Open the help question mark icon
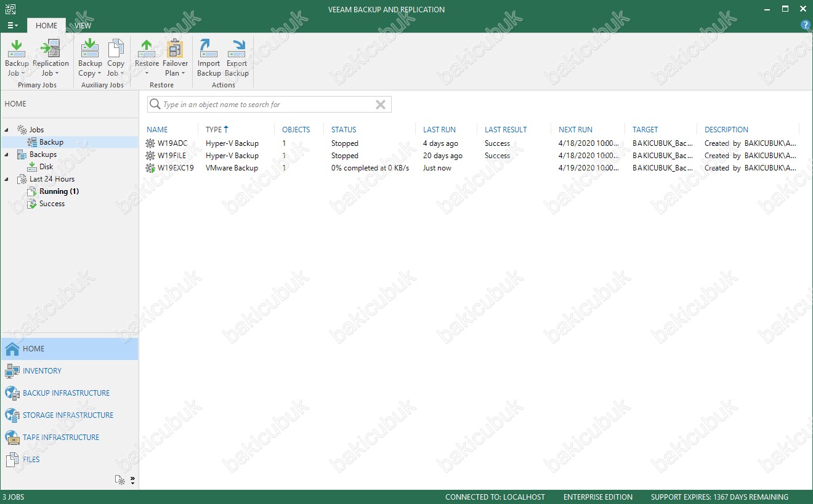813x504 pixels. pyautogui.click(x=805, y=25)
